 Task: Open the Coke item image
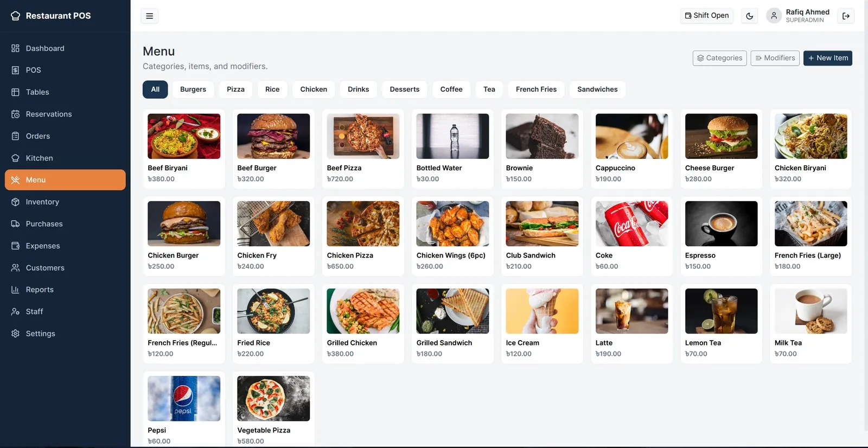point(631,223)
